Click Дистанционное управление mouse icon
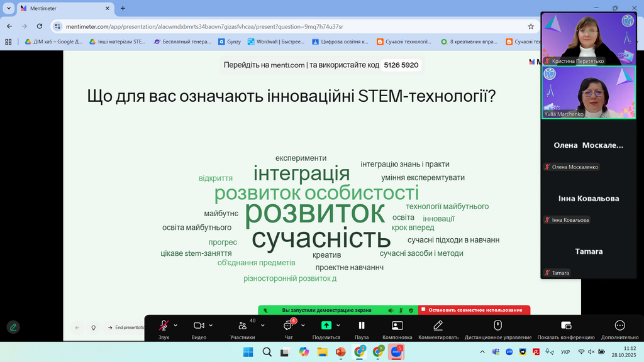This screenshot has width=644, height=362. point(497,326)
